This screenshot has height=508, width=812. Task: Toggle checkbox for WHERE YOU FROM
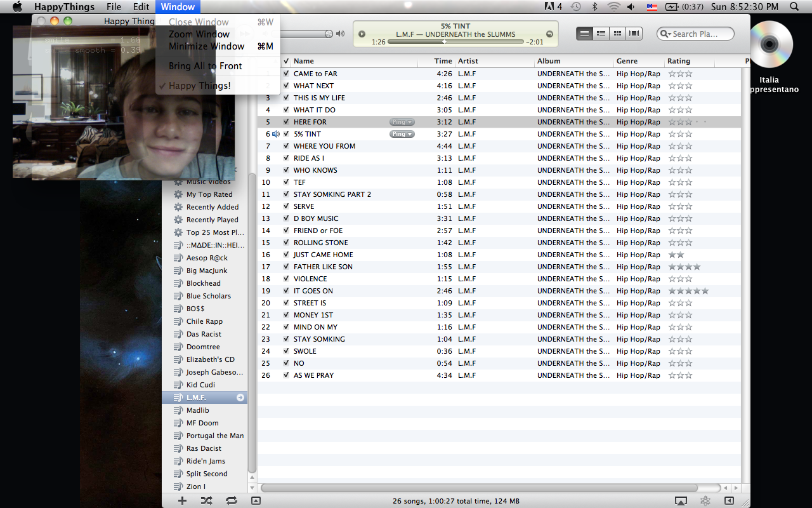pyautogui.click(x=286, y=146)
